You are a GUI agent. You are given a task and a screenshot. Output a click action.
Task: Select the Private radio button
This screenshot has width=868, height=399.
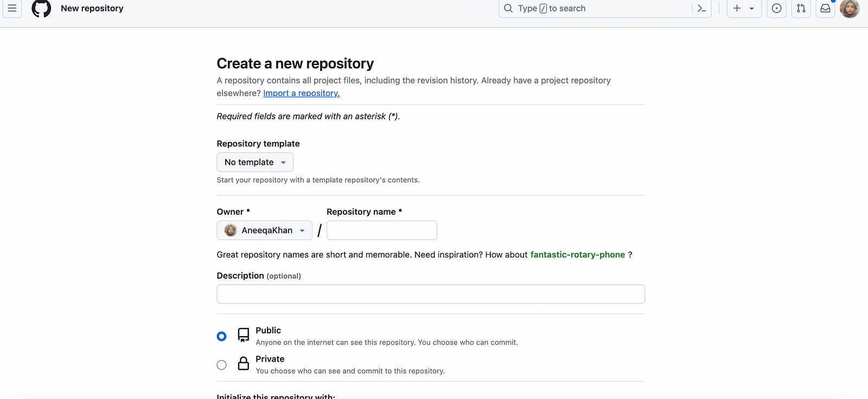click(221, 365)
